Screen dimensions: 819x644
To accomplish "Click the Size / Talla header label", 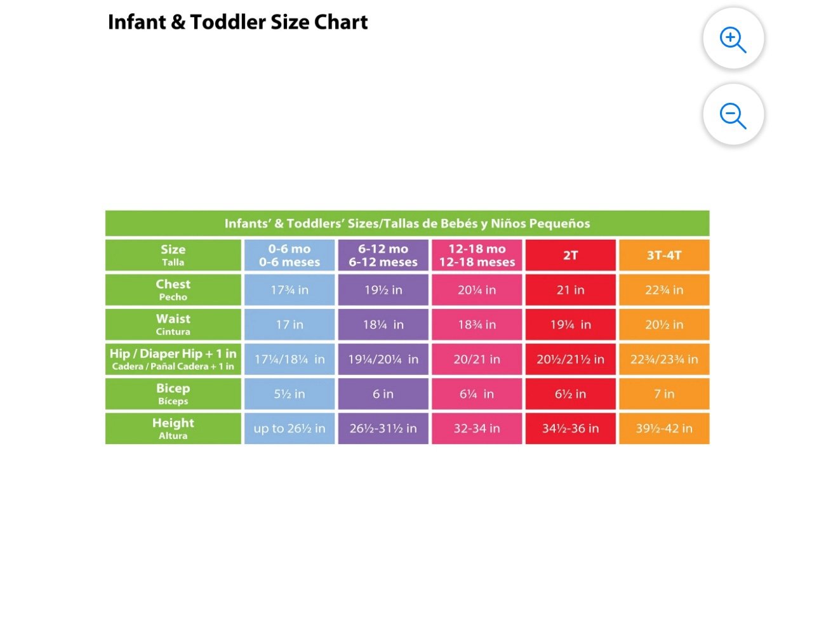I will [173, 255].
